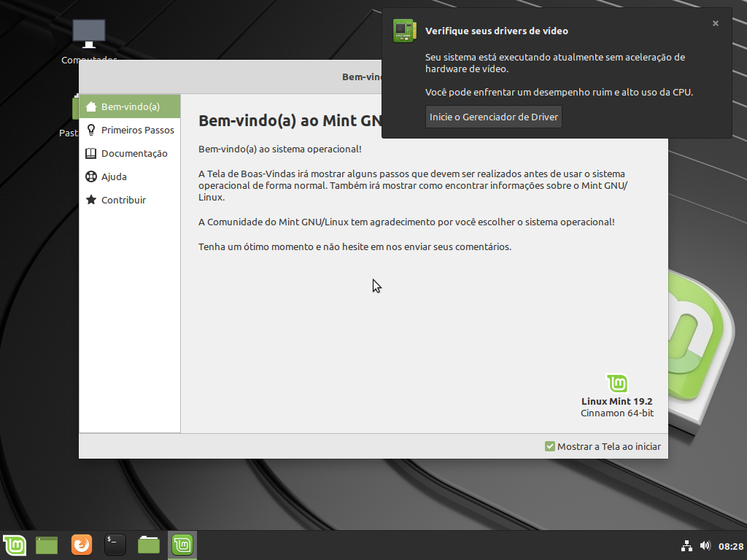Open the Primeiros Passos section

click(130, 130)
